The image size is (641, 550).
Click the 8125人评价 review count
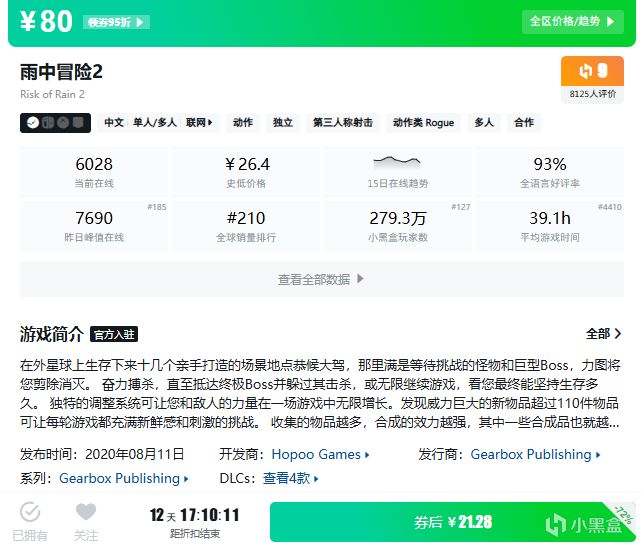pos(592,94)
